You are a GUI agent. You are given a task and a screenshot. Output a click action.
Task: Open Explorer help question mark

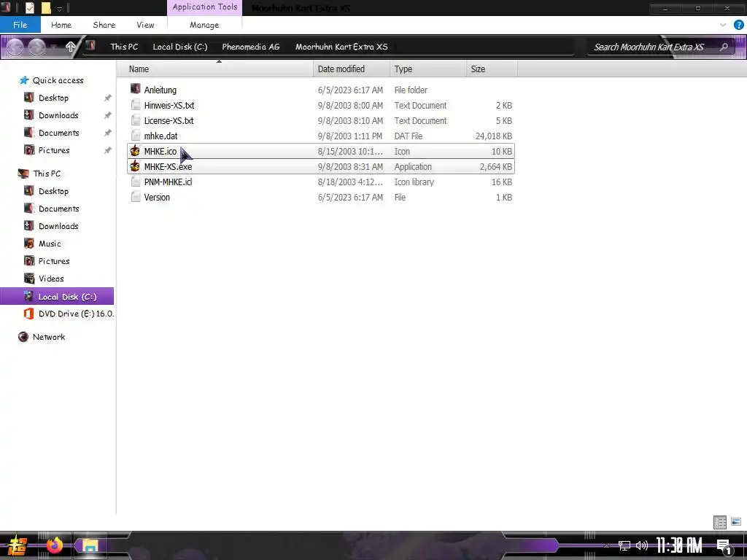(738, 25)
